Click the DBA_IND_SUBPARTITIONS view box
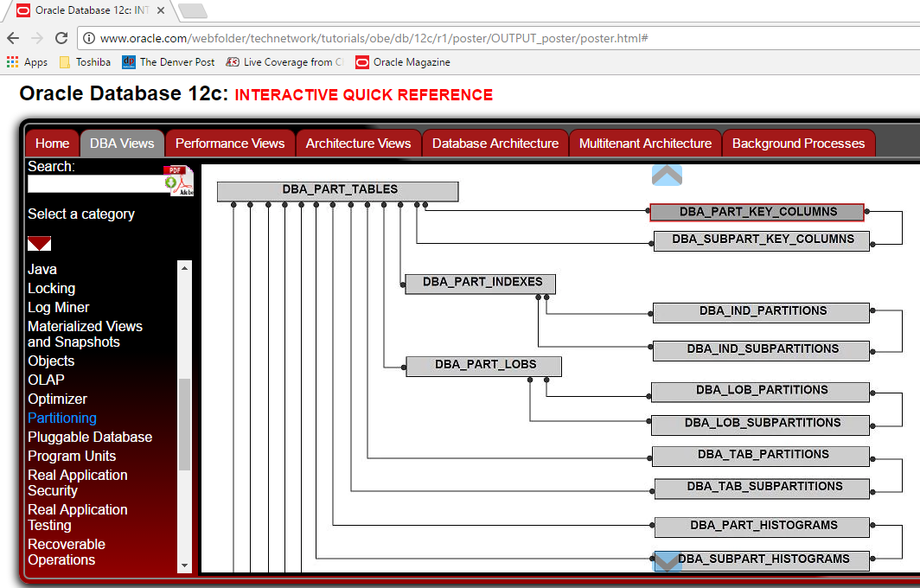Image resolution: width=920 pixels, height=588 pixels. click(761, 350)
